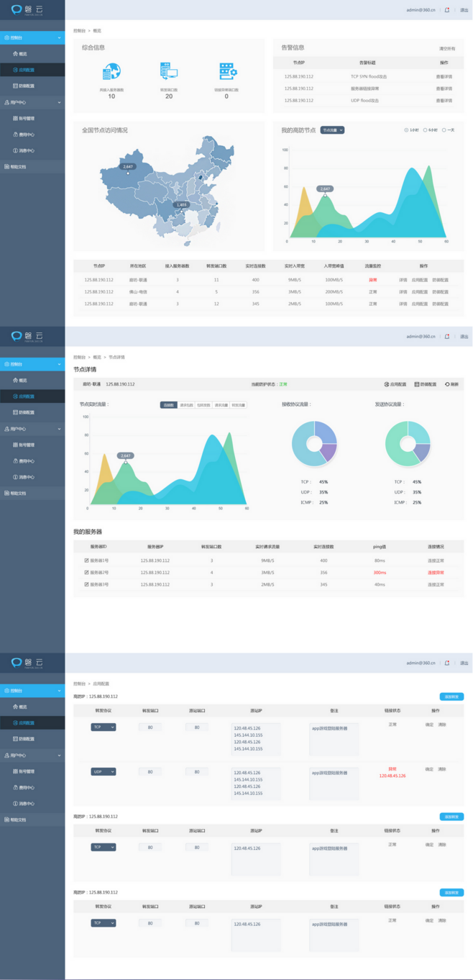Image resolution: width=473 pixels, height=980 pixels.
Task: Open TCP protocol dropdown beside four source IPs
Action: pyautogui.click(x=103, y=727)
